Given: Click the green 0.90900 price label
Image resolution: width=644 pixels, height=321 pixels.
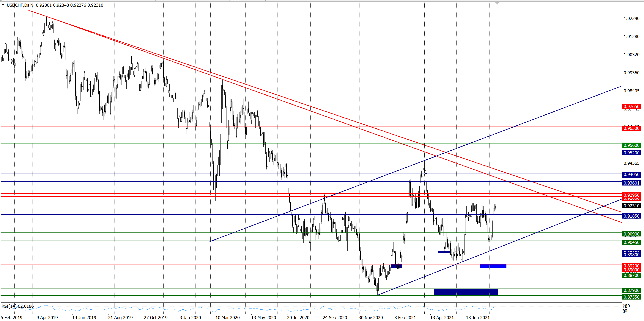Looking at the screenshot, I should (x=631, y=234).
